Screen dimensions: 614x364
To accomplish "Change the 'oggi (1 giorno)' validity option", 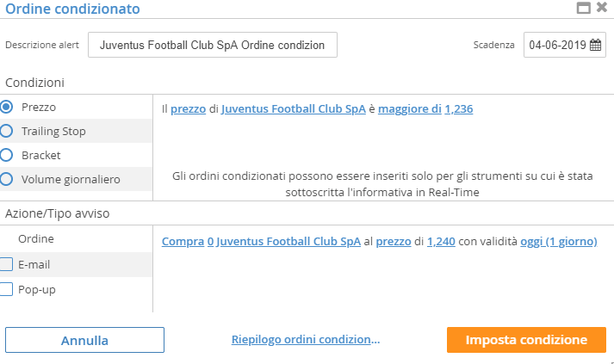I will (558, 242).
